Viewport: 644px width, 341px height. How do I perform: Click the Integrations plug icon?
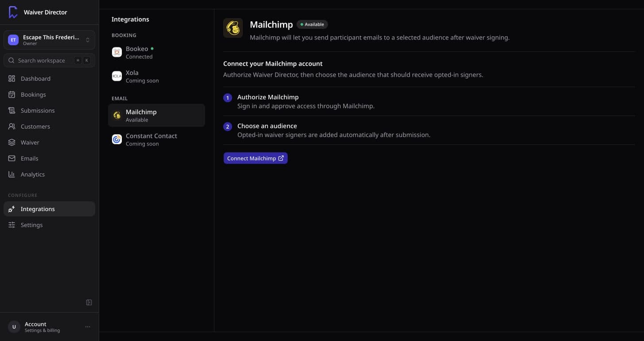click(x=12, y=209)
